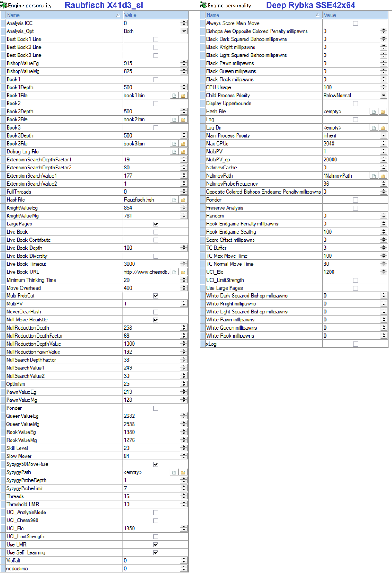
Task: Browse folder for Log Dir
Action: [383, 128]
